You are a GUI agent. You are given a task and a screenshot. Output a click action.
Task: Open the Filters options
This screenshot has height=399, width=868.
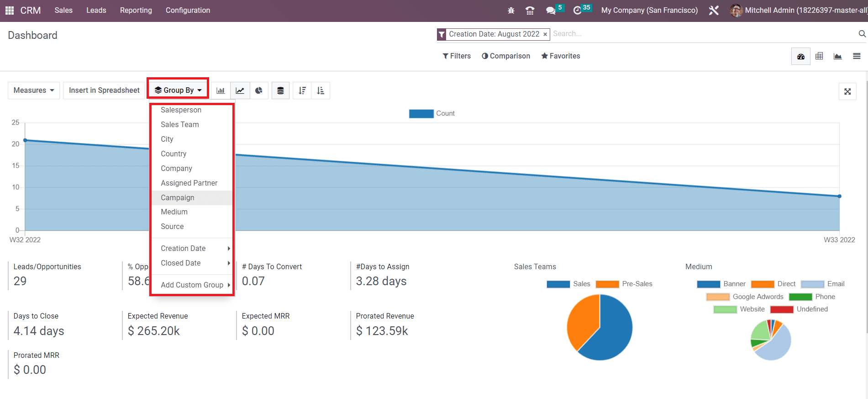[x=457, y=56]
